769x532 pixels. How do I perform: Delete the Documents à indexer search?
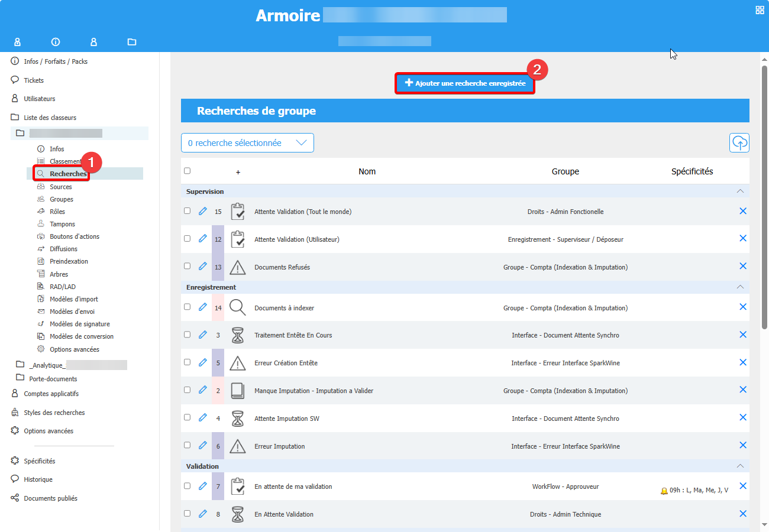coord(743,307)
